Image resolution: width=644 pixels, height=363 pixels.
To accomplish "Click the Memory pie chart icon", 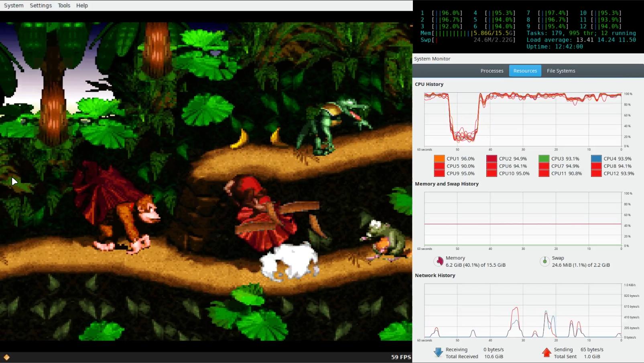I will pos(439,262).
